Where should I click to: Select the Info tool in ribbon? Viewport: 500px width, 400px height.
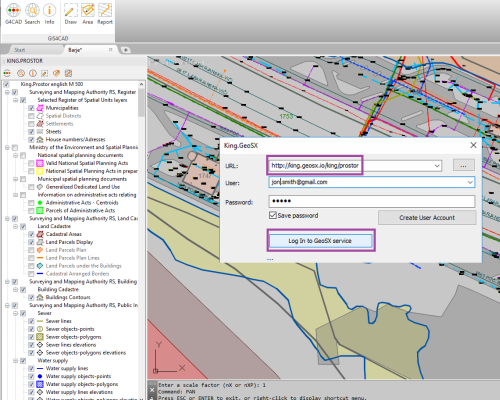point(49,14)
